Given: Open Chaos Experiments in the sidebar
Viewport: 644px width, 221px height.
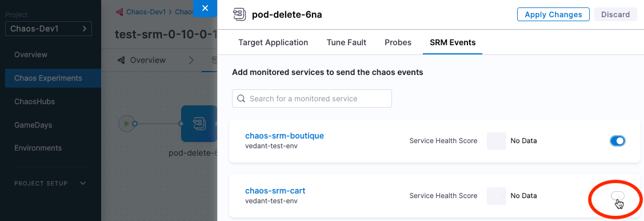Looking at the screenshot, I should (x=53, y=78).
